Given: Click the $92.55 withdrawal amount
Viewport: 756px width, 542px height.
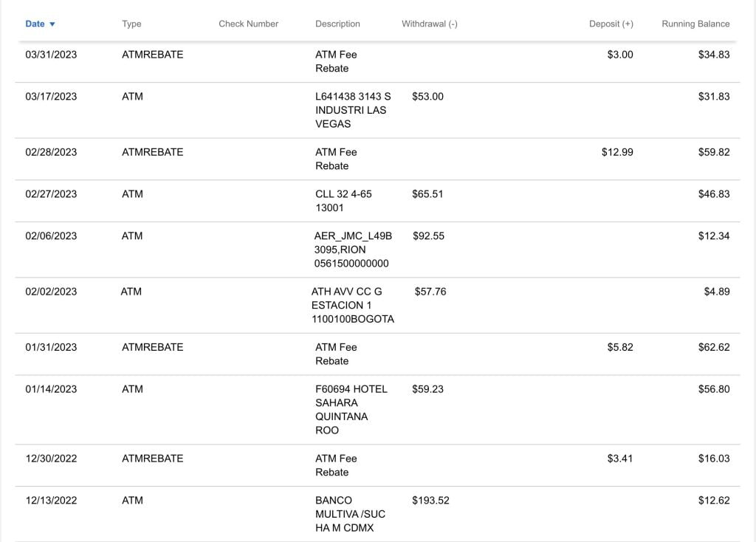Looking at the screenshot, I should point(428,236).
